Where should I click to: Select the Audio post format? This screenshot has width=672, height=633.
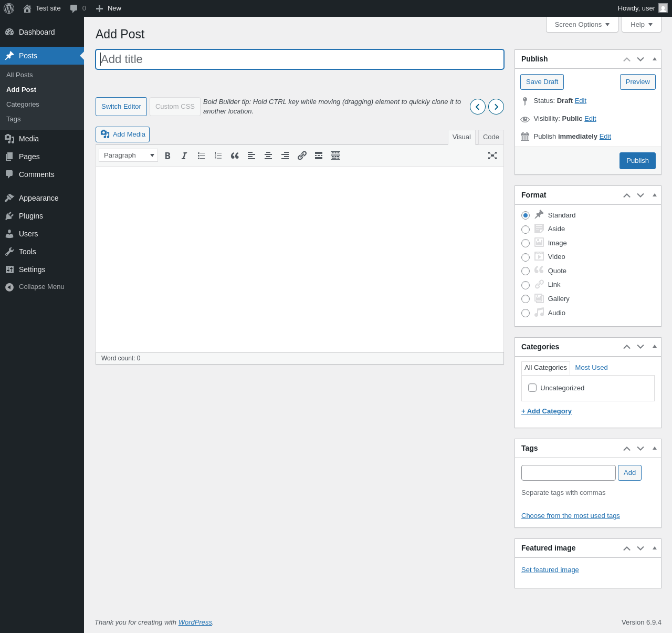(526, 313)
